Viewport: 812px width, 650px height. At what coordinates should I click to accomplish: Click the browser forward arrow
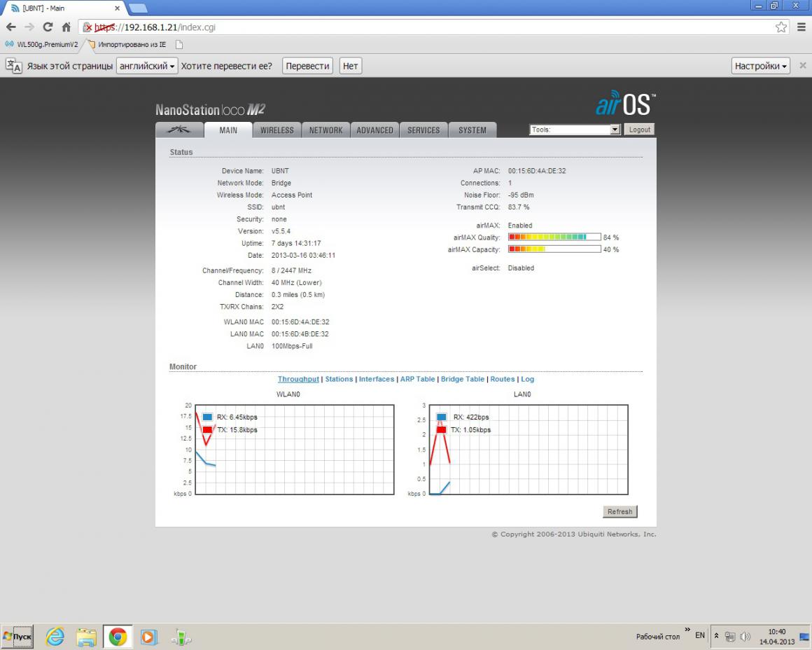29,27
